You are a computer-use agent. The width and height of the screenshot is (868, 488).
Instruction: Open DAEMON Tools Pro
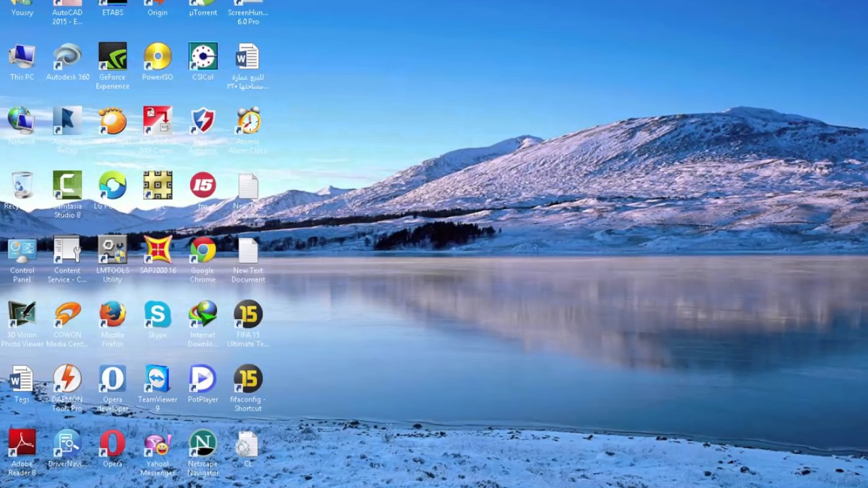point(67,388)
